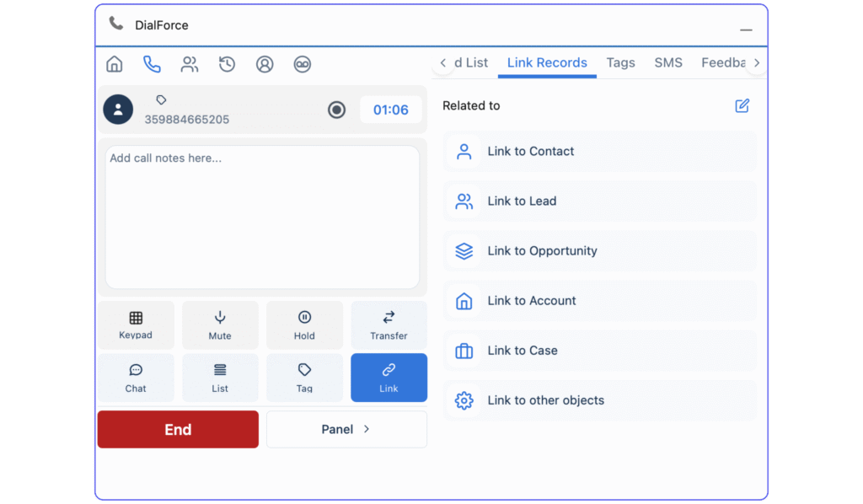Click the Related to heading
Screen dimensions: 863x504
(x=471, y=105)
